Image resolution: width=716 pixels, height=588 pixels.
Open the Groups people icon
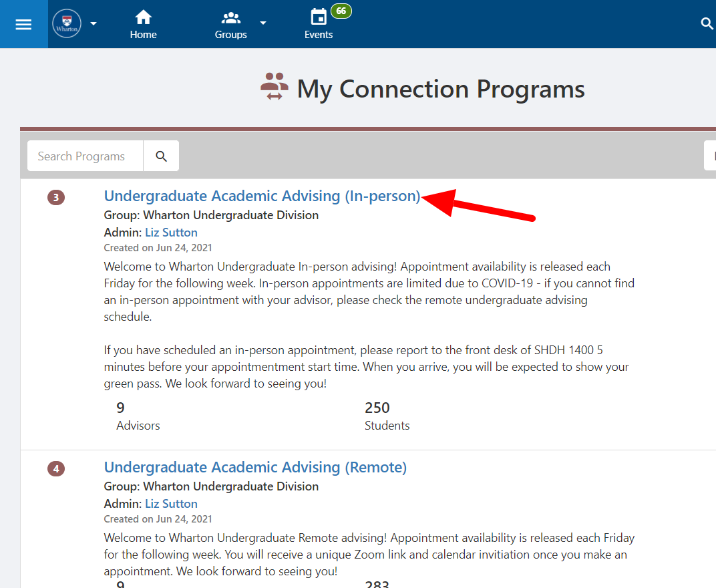click(x=231, y=18)
